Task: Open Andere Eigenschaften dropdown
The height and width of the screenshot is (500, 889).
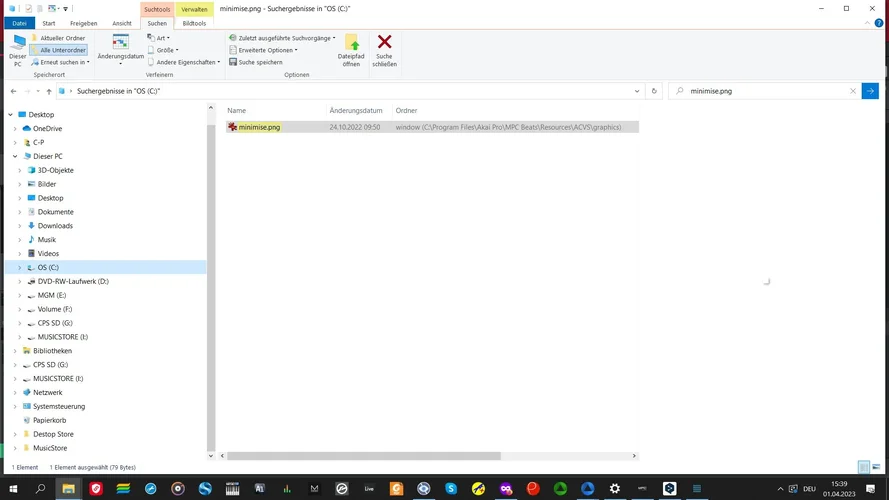Action: (184, 62)
